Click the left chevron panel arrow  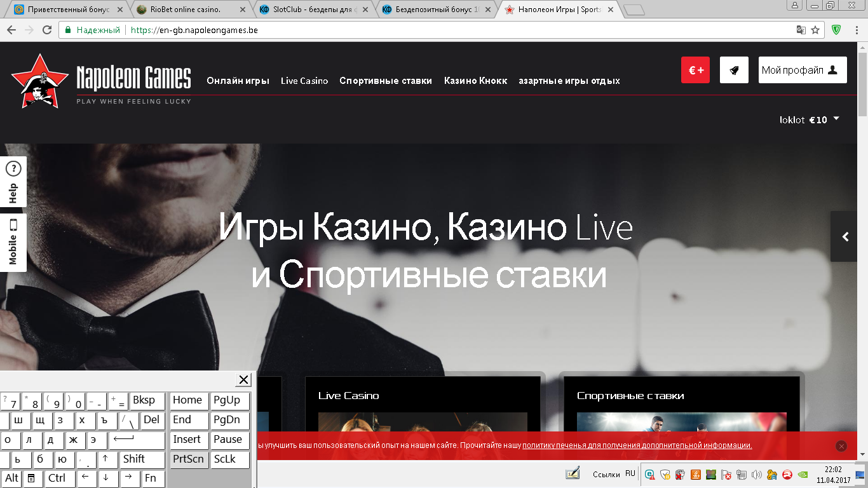[x=845, y=236]
